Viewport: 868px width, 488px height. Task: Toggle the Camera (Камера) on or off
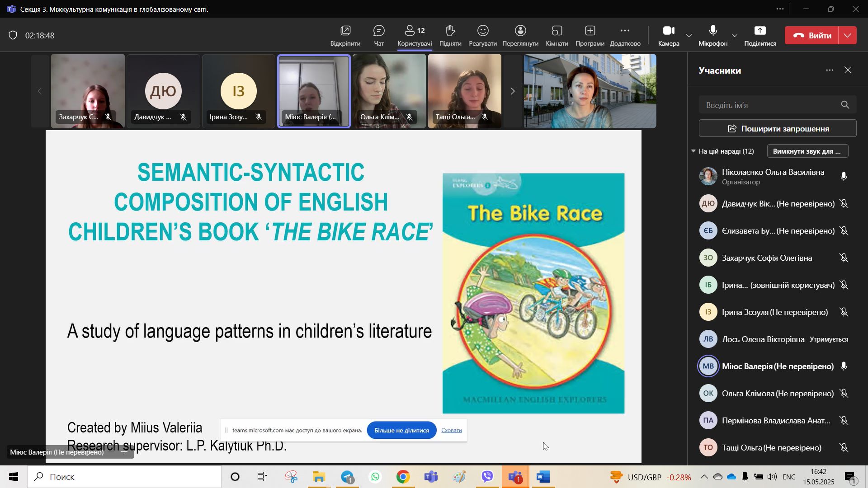(x=669, y=31)
